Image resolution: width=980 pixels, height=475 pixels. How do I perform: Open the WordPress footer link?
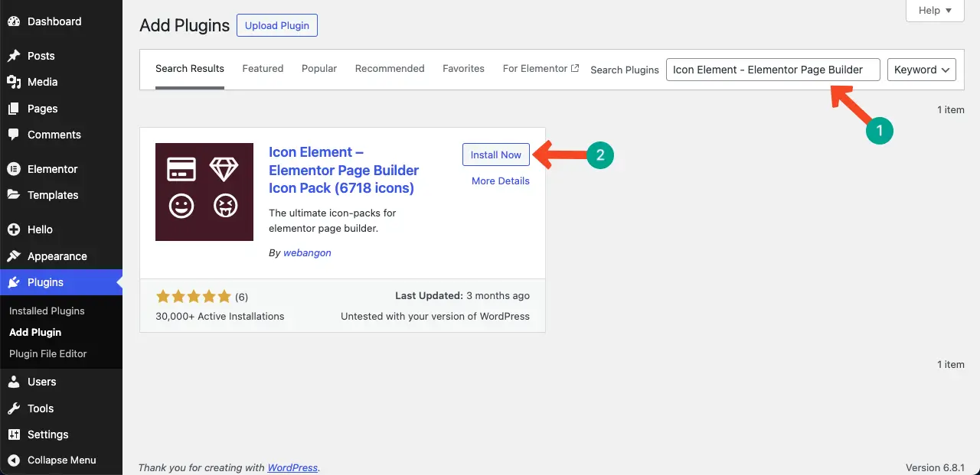(292, 468)
